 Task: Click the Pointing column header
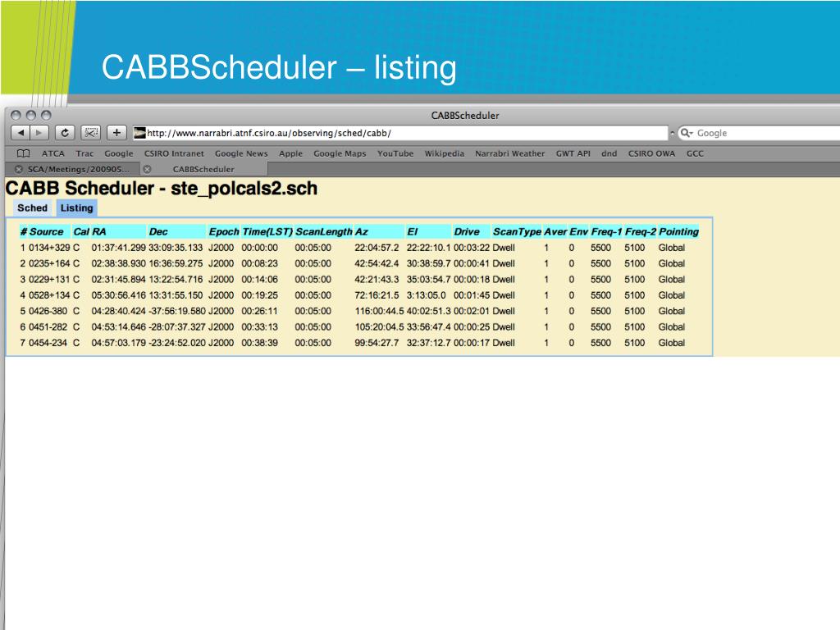tap(678, 231)
